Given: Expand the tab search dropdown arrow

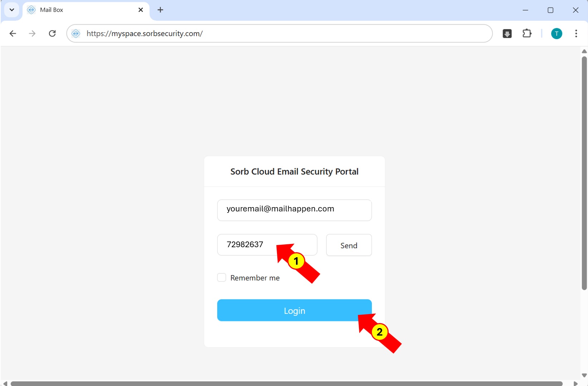Looking at the screenshot, I should [12, 10].
